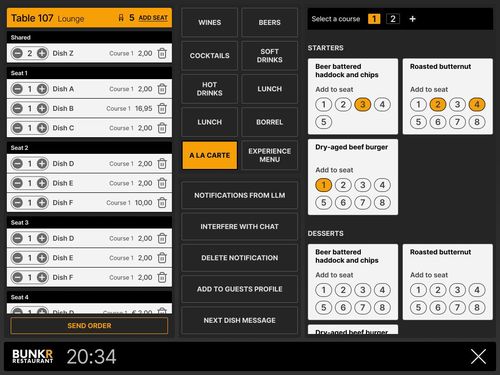
Task: Open the Cocktails category
Action: point(209,56)
